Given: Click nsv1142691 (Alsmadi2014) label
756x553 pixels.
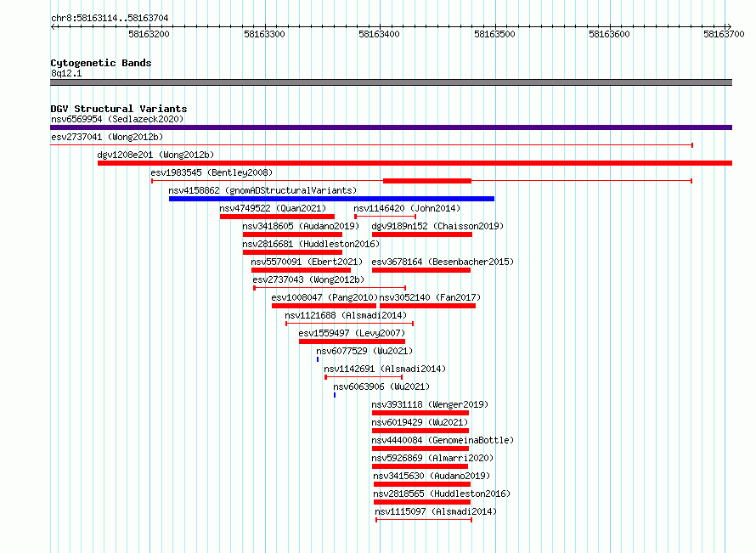Looking at the screenshot, I should point(386,369).
